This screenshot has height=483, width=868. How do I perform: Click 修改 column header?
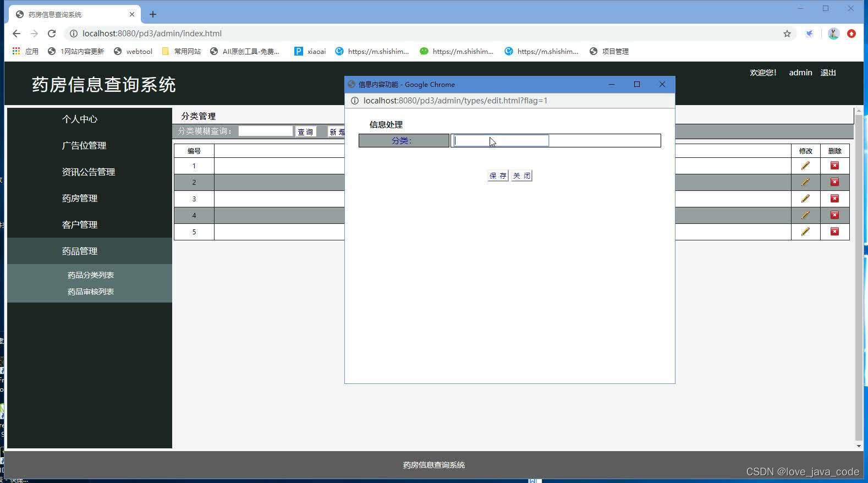[805, 151]
